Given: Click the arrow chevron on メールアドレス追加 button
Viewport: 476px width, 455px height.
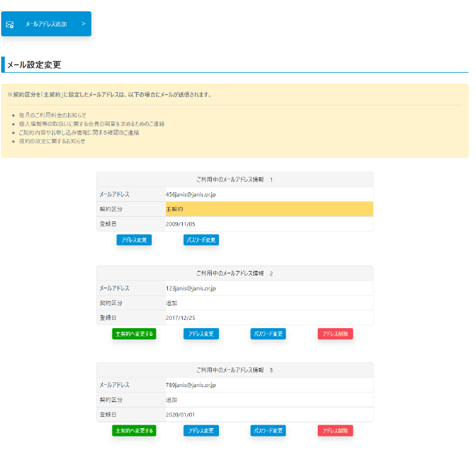Looking at the screenshot, I should tap(83, 24).
